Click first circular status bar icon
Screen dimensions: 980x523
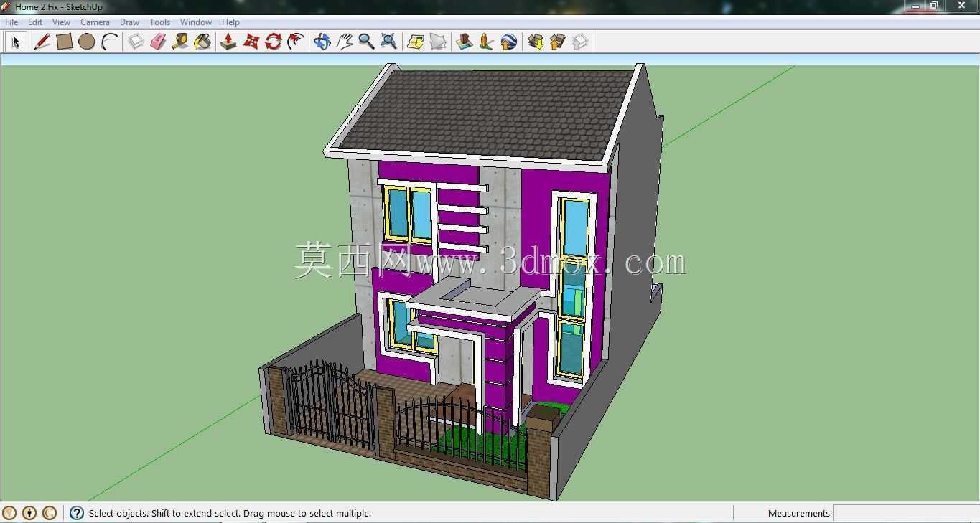coord(9,513)
